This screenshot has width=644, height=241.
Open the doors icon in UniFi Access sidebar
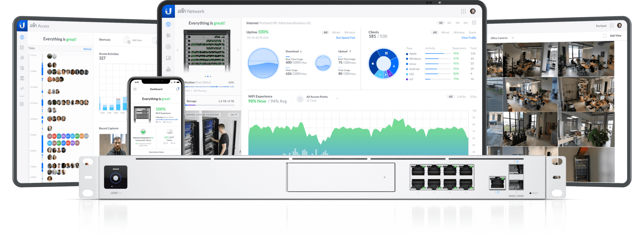pyautogui.click(x=22, y=47)
